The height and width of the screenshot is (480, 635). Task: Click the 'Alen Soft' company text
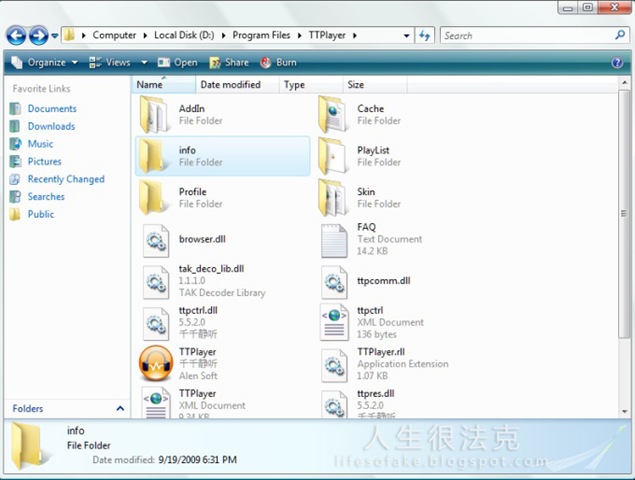tap(198, 376)
